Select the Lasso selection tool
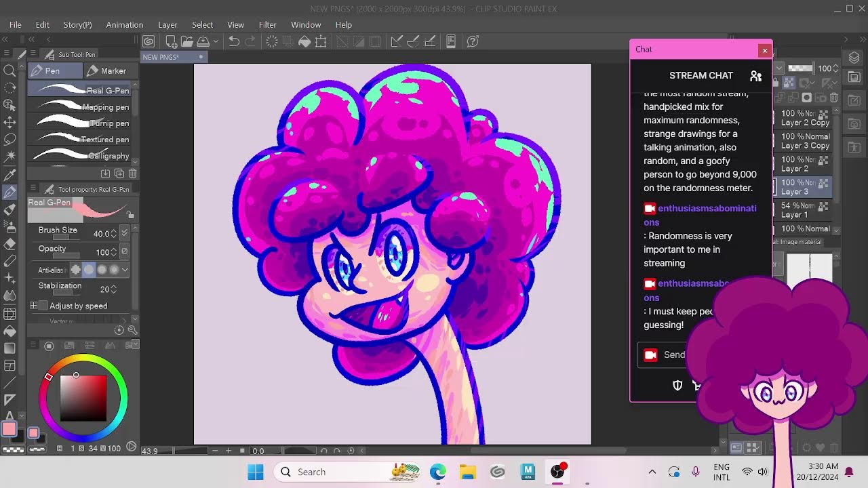868x488 pixels. (x=9, y=140)
